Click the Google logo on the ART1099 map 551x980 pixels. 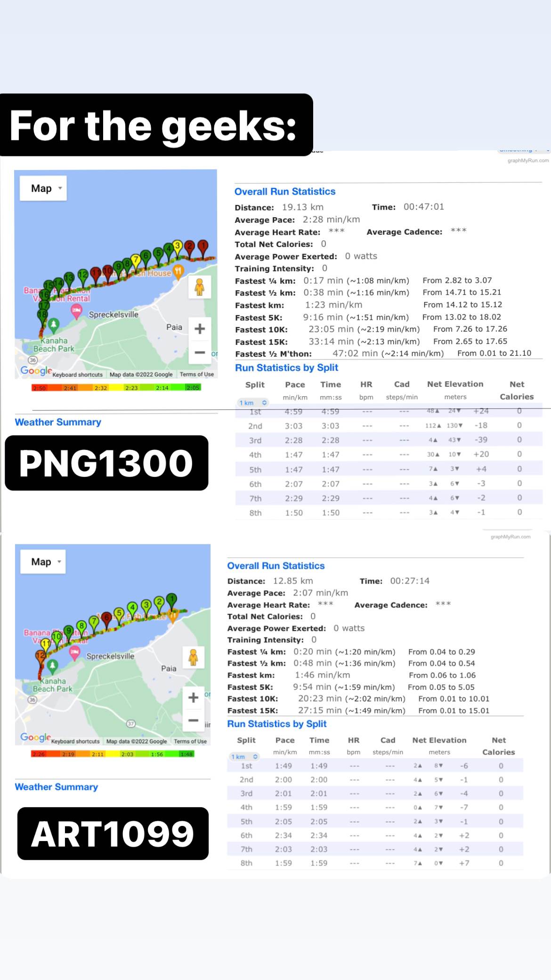tap(35, 737)
